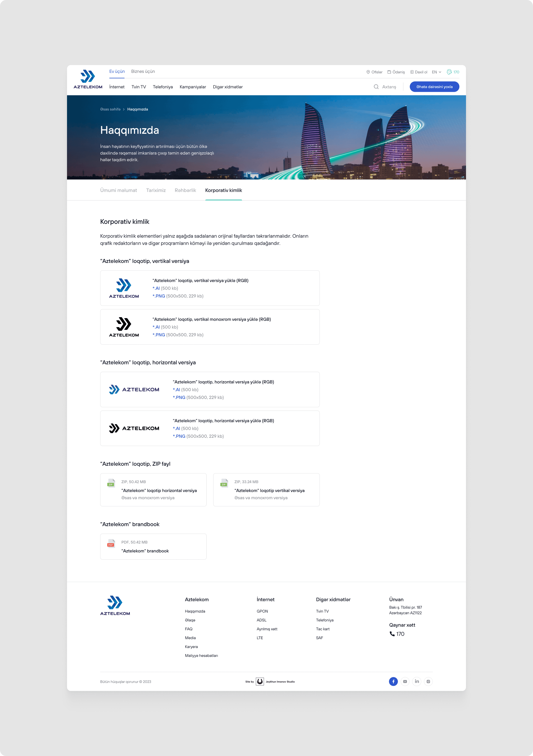
Task: Switch to the Ev üçün tab
Action: [x=117, y=71]
